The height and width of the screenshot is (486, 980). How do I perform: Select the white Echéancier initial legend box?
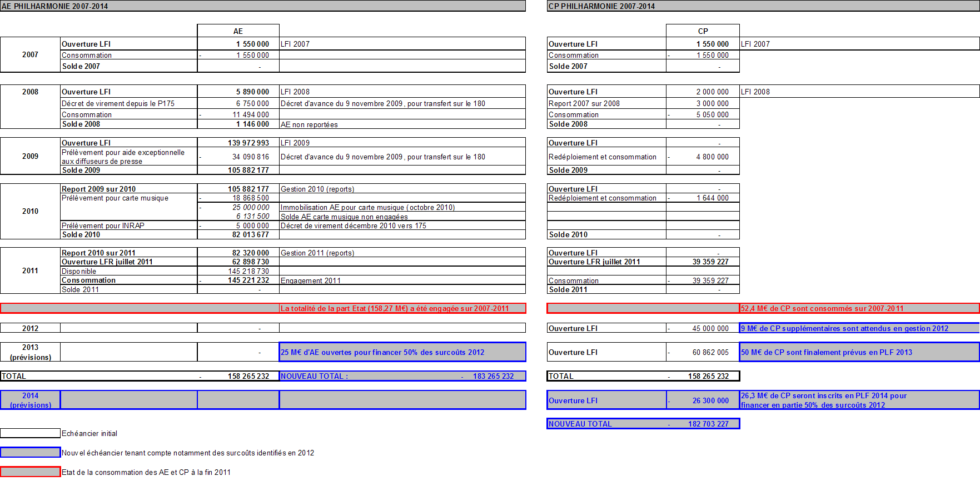[x=30, y=433]
